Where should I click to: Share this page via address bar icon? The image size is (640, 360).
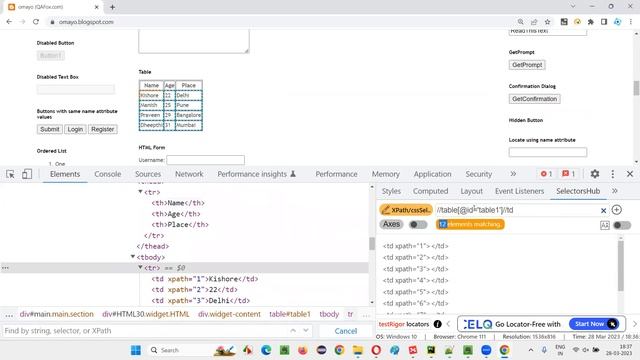click(534, 22)
